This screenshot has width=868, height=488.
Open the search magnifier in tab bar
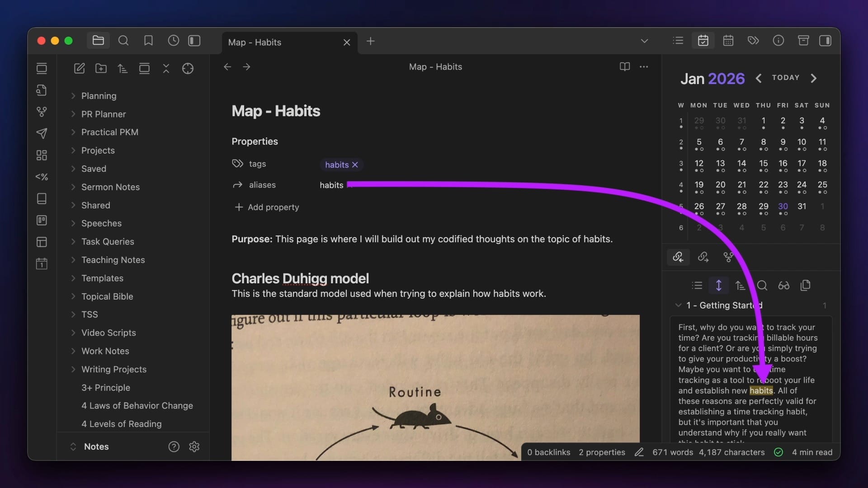pos(123,41)
